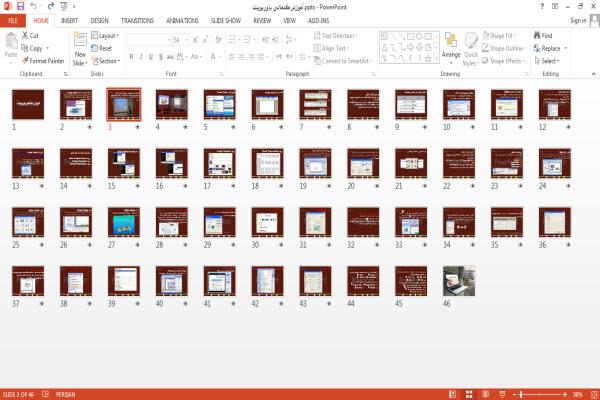Viewport: 600px width, 400px height.
Task: Open the Clipboard dialog launcher
Action: (x=66, y=74)
